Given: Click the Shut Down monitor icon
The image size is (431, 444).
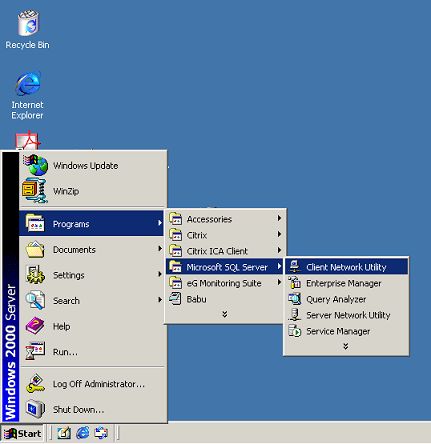Looking at the screenshot, I should [x=35, y=409].
